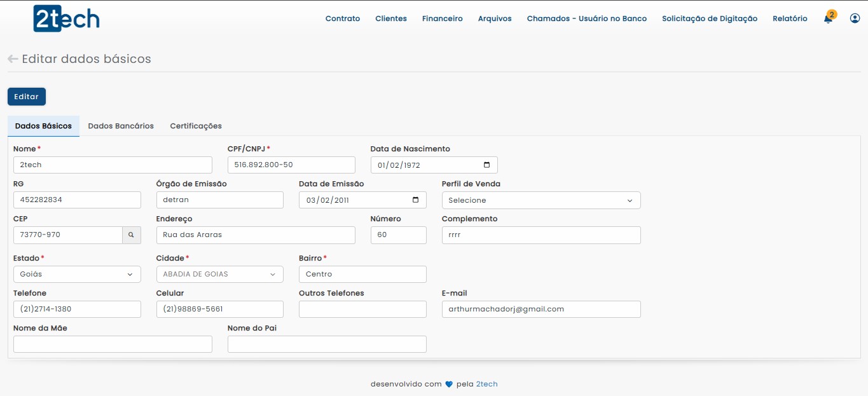Click the Nome da Mãe input field
Screen dimensions: 868x396
coord(113,345)
